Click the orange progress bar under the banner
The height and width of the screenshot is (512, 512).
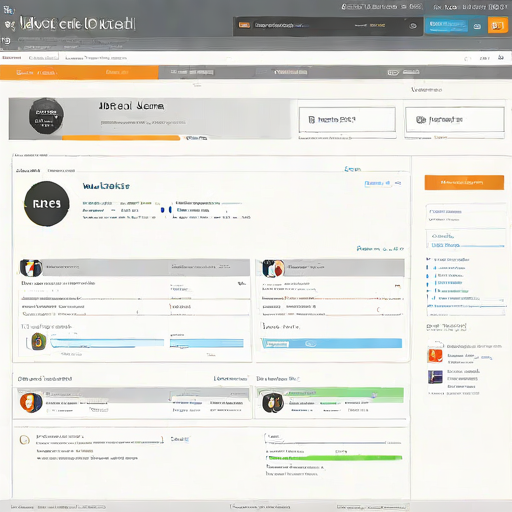121,138
